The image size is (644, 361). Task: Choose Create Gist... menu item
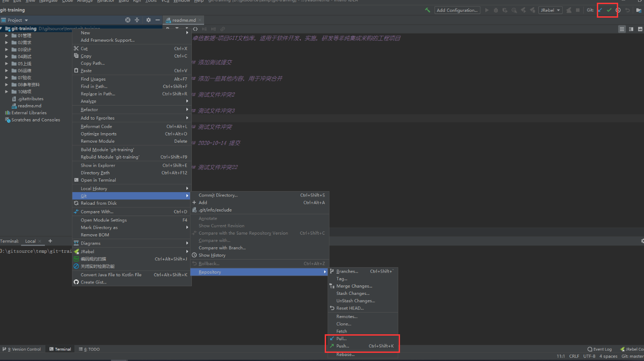point(132,282)
